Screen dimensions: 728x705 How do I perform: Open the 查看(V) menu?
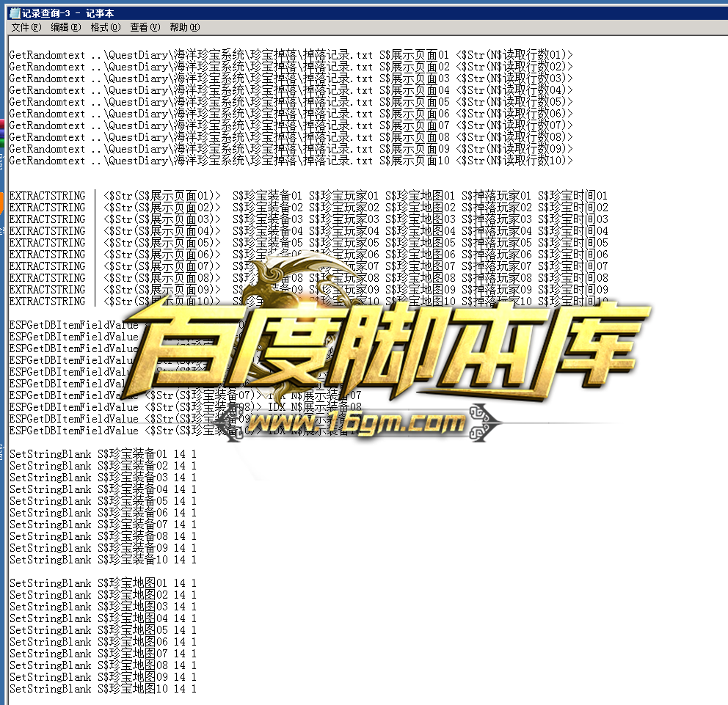pos(145,27)
